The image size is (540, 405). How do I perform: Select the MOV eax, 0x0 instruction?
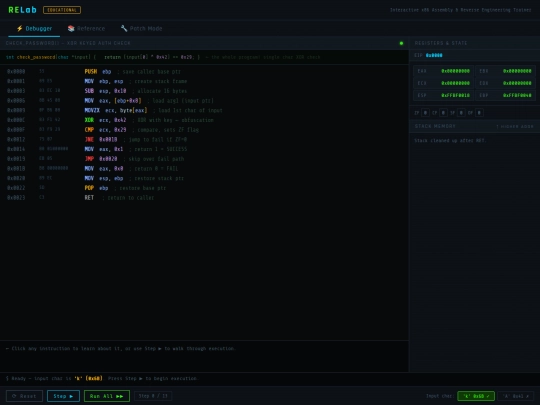[204, 169]
